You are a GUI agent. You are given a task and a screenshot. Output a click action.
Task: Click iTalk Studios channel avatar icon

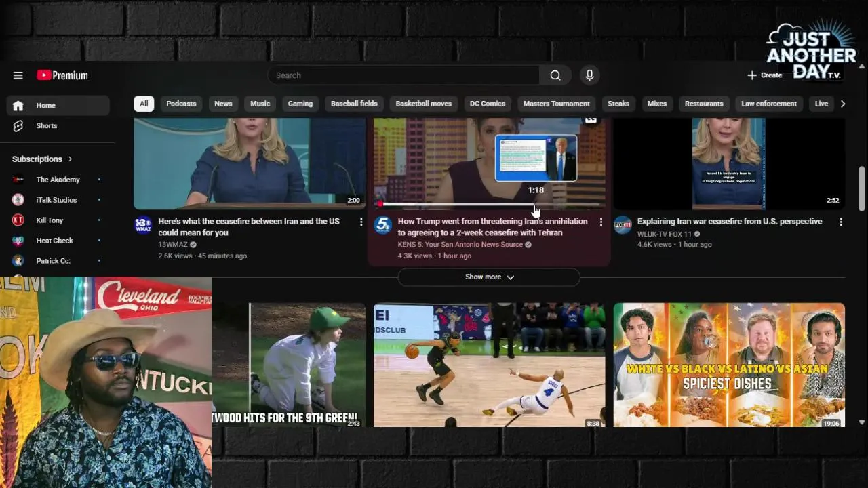point(18,200)
